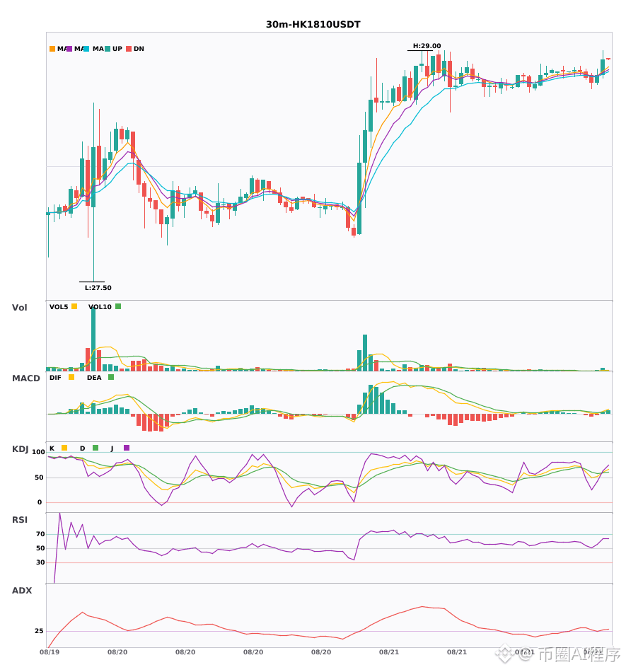Click the RSI axis value 30
This screenshot has height=672, width=626.
(x=40, y=562)
